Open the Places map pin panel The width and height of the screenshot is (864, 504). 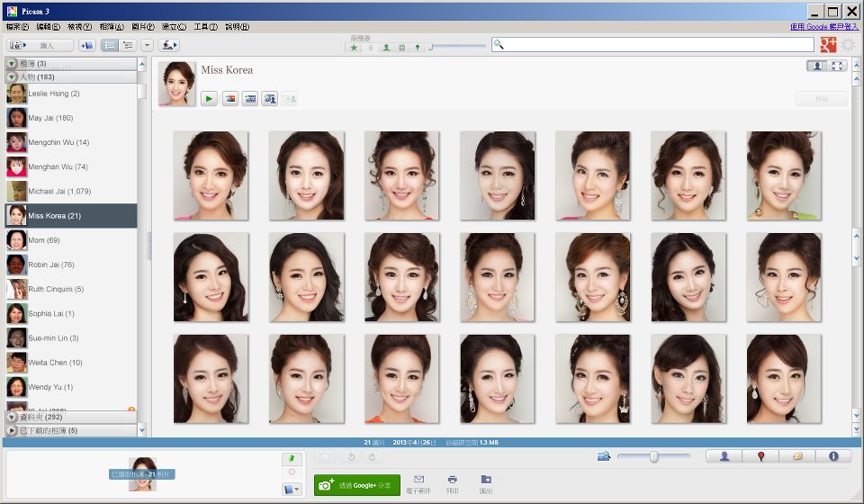pos(760,456)
